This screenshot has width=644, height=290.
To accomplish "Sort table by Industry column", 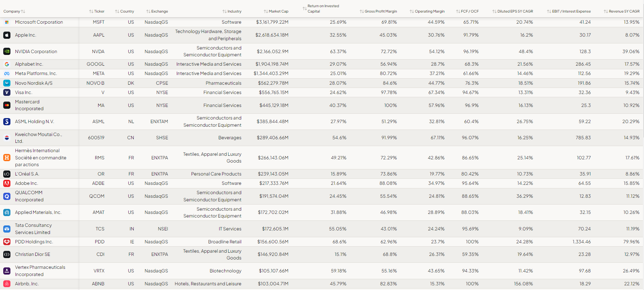I will pos(232,11).
